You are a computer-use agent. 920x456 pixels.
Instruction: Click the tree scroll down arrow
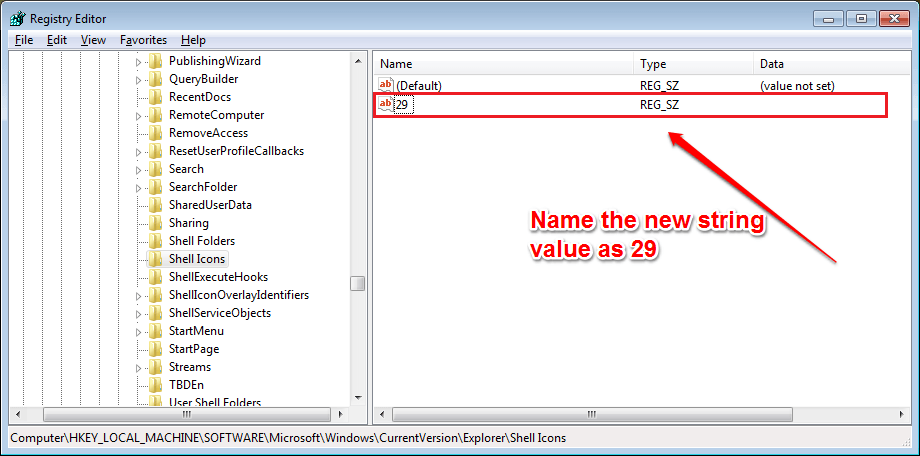click(x=357, y=398)
